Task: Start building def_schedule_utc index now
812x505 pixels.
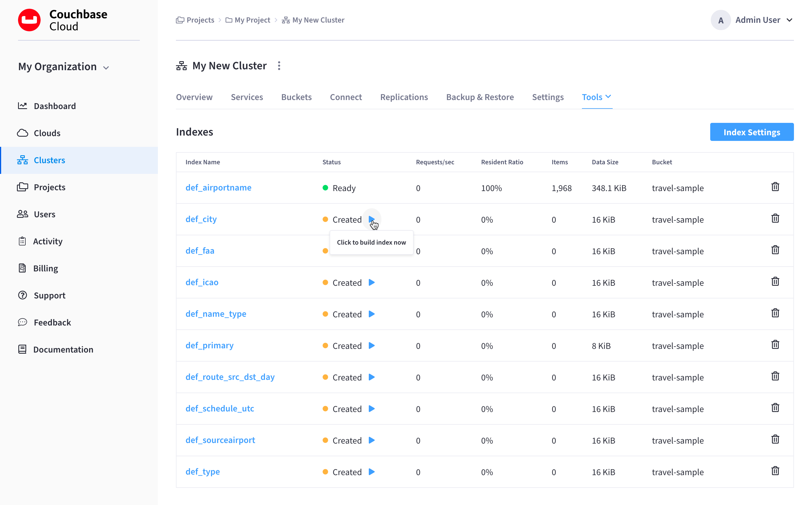Action: tap(372, 409)
